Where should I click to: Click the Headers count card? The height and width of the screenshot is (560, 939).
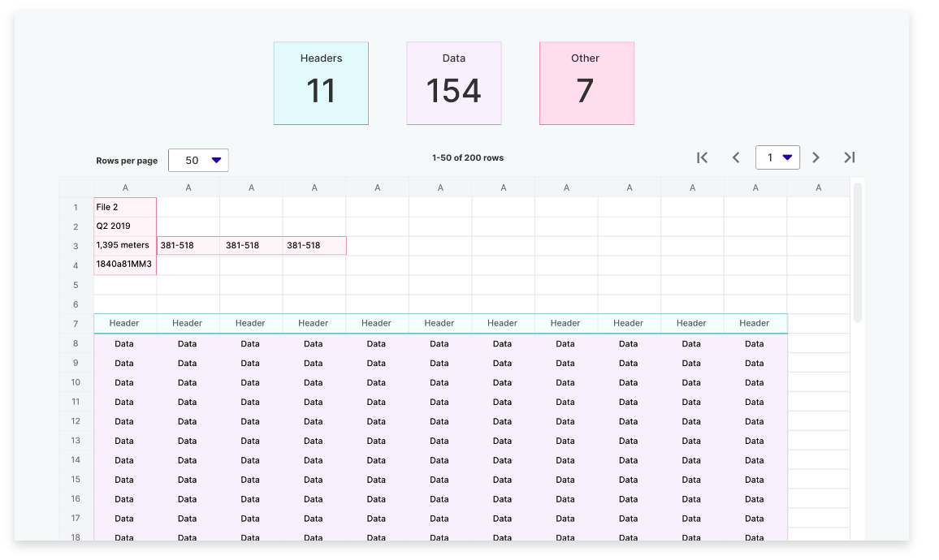pos(321,84)
